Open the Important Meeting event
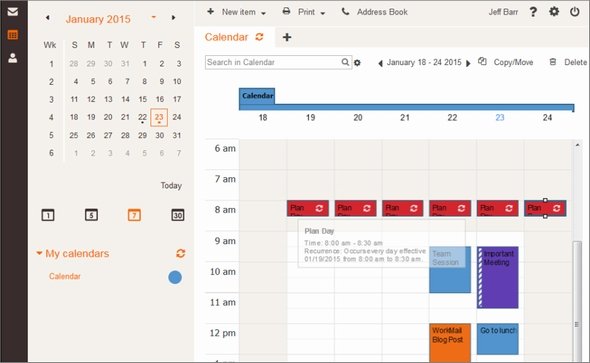Viewport: 590px width, 363px height. [497, 278]
